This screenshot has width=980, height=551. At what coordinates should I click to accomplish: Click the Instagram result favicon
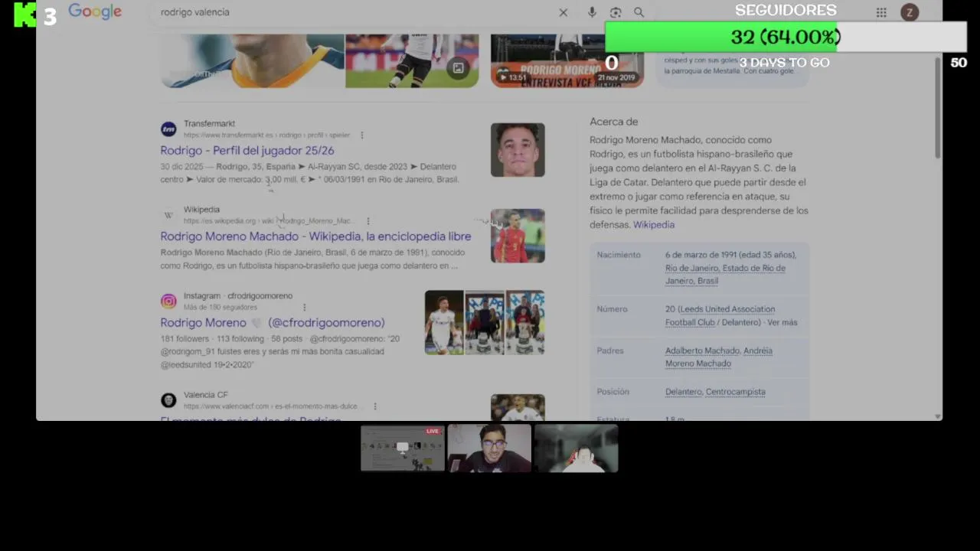tap(168, 302)
